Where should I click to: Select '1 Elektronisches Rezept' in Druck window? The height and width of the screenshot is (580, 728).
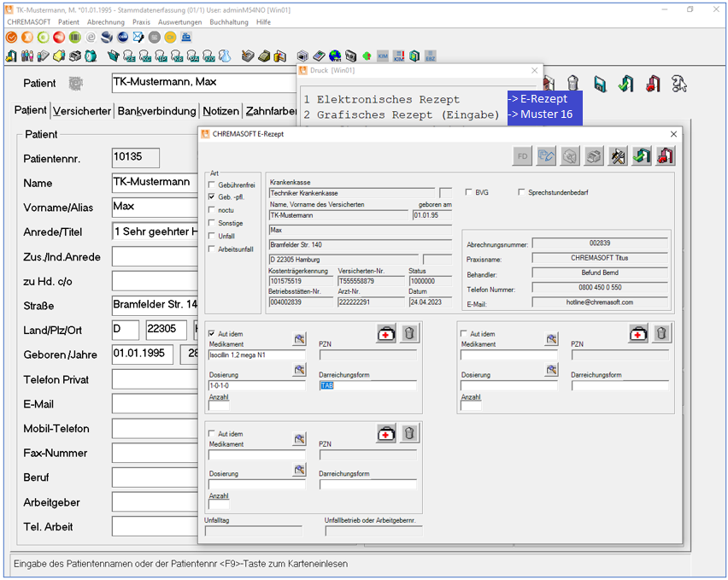382,99
